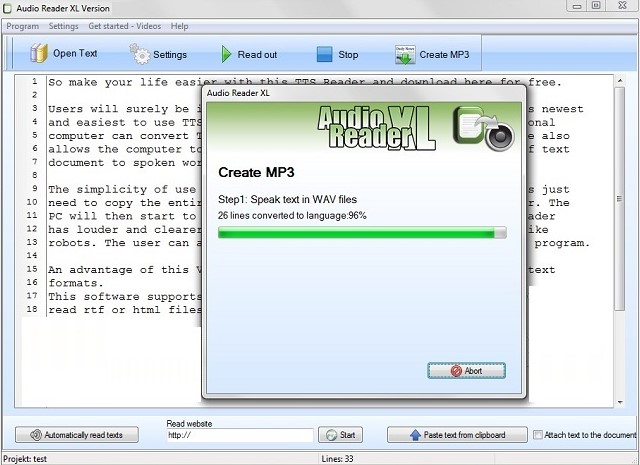Image resolution: width=640 pixels, height=465 pixels.
Task: Click the blue arrow on Paste text from clipboard
Action: coord(415,435)
